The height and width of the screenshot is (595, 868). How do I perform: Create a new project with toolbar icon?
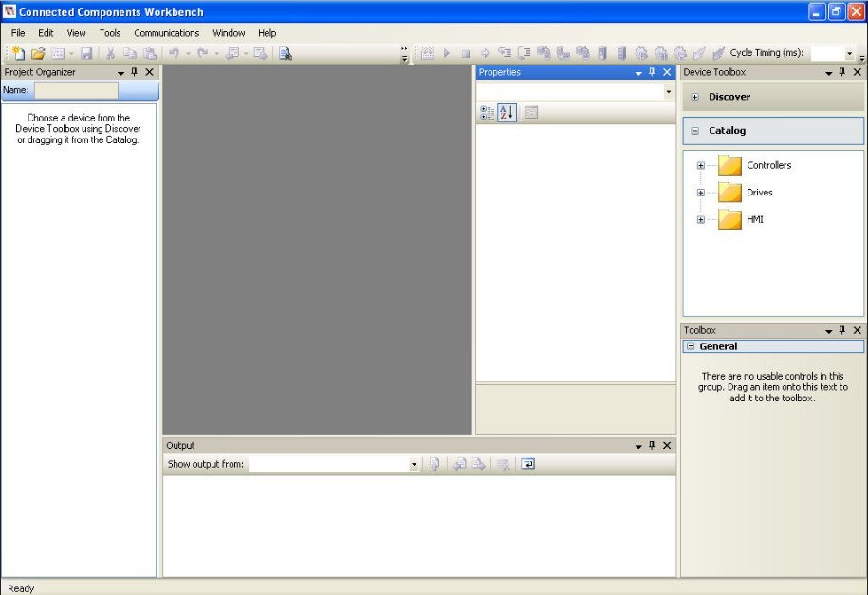18,53
